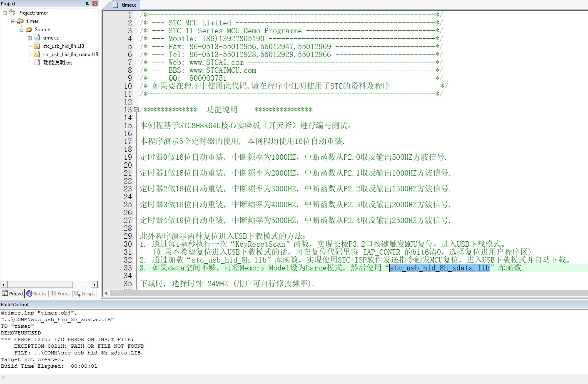Image resolution: width=588 pixels, height=384 pixels.
Task: Click the curly-braces icon of Functions tab
Action: [53, 293]
